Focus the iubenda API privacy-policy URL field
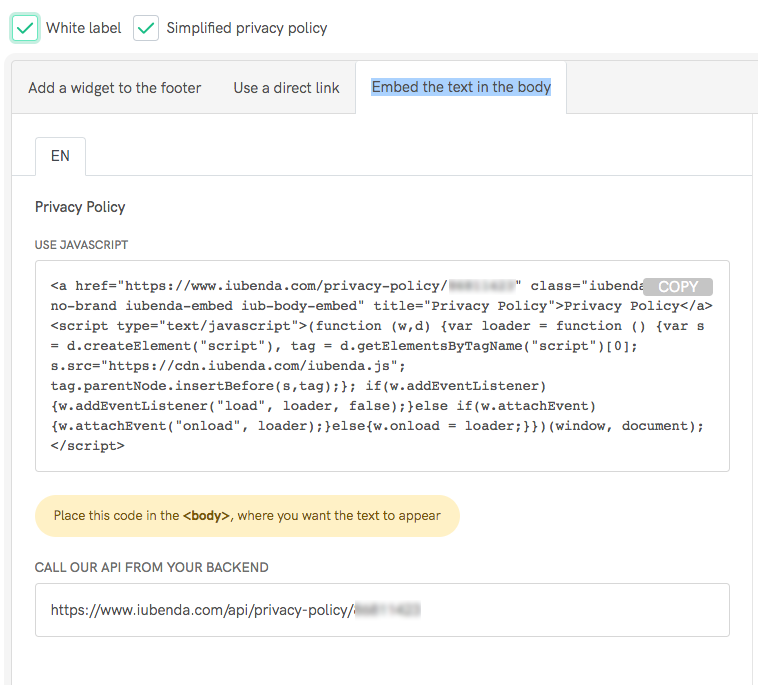Image resolution: width=758 pixels, height=685 pixels. coord(380,610)
